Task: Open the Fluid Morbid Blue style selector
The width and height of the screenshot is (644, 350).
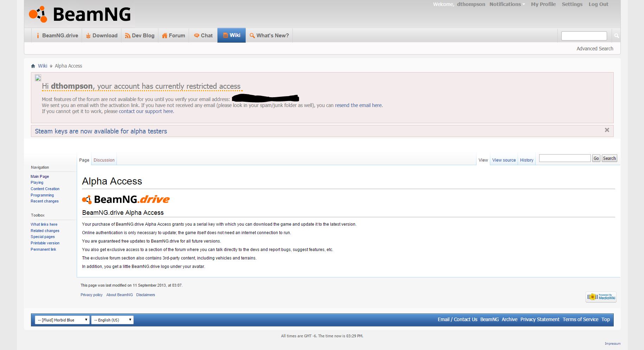Action: 62,320
